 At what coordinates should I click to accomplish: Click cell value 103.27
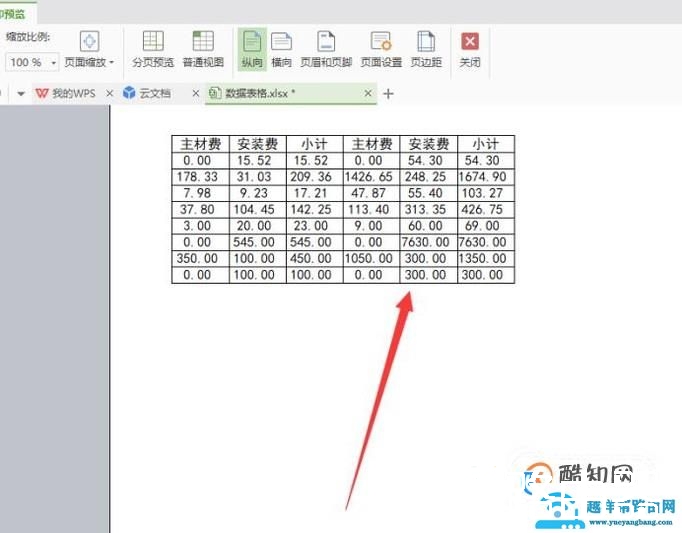tap(482, 193)
